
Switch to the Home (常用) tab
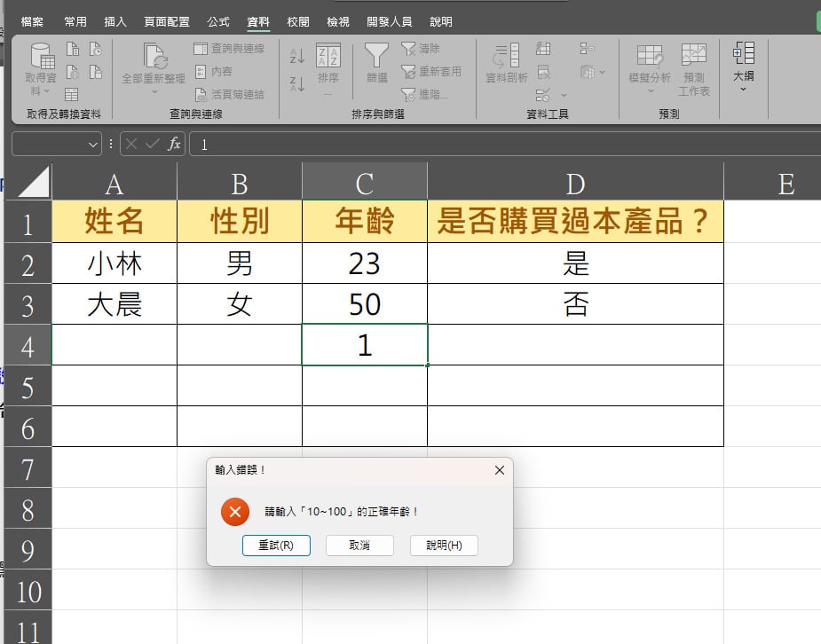tap(75, 21)
